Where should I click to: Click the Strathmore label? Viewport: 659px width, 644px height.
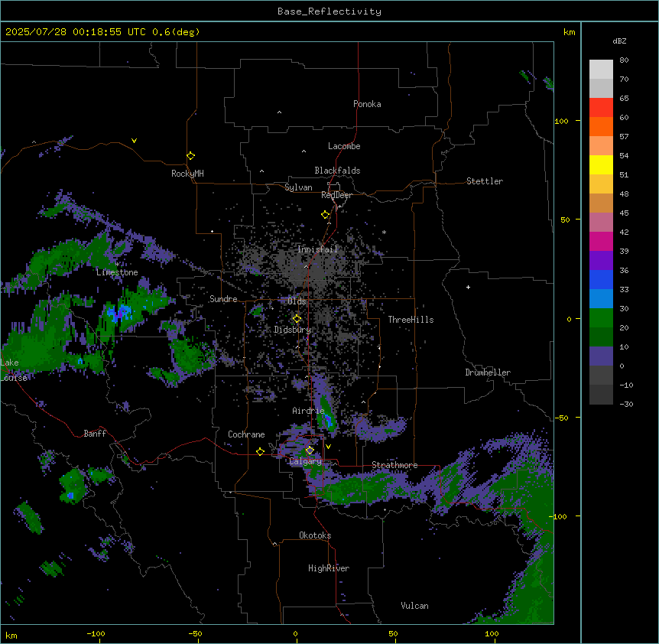coord(394,465)
